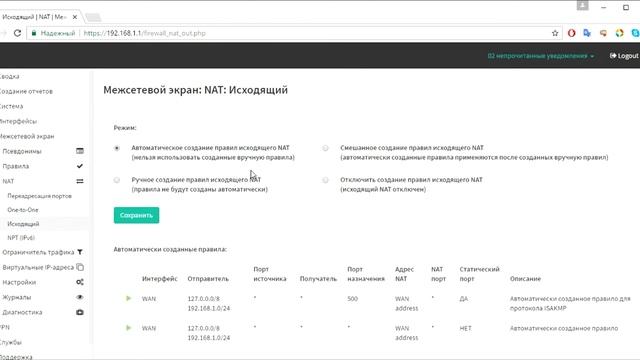Select automatic outbound NAT rule generation

(117, 148)
